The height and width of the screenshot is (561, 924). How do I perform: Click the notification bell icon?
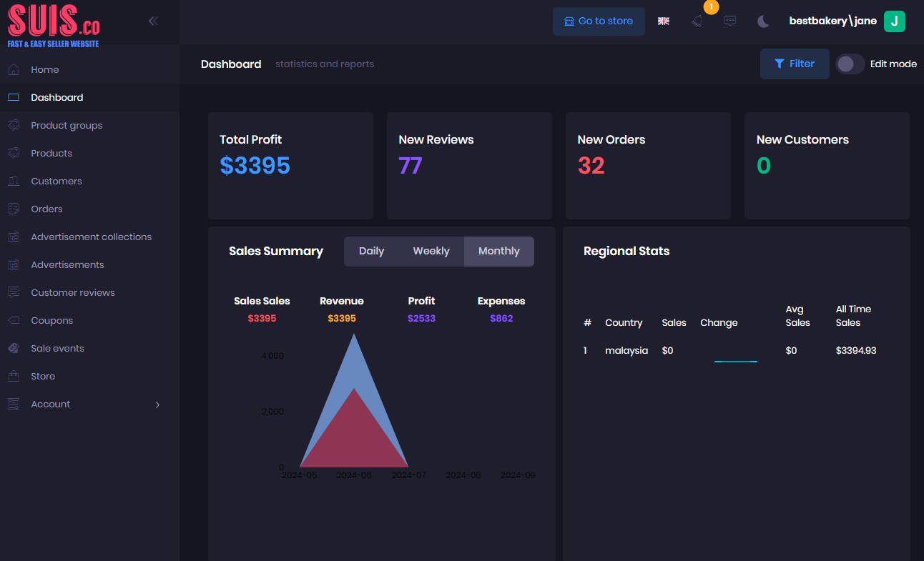697,21
